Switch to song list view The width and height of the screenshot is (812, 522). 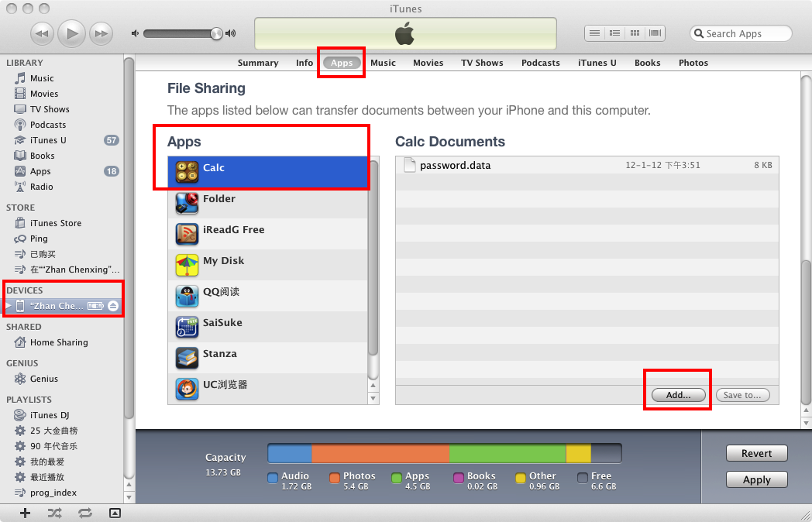click(594, 33)
